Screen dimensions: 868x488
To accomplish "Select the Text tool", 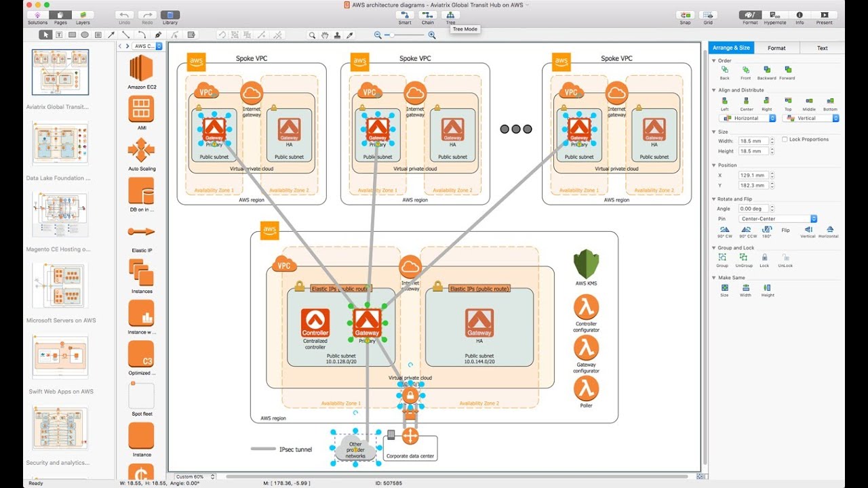I will (59, 35).
